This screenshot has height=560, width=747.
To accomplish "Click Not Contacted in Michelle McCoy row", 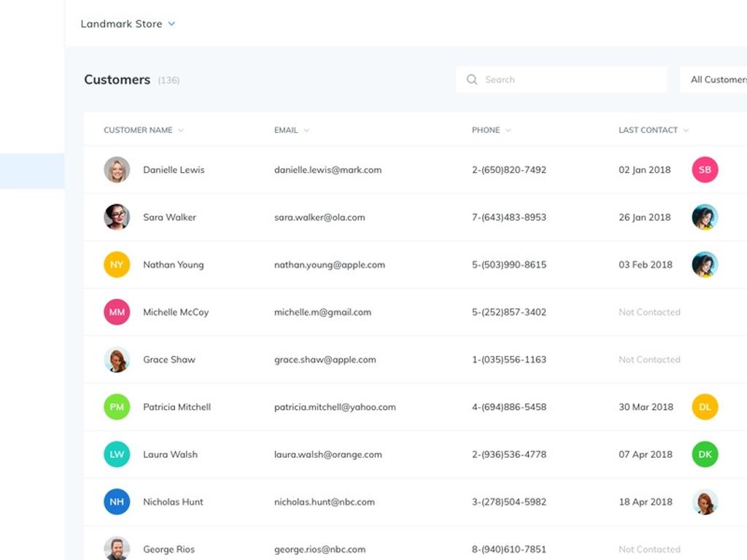I will (649, 312).
